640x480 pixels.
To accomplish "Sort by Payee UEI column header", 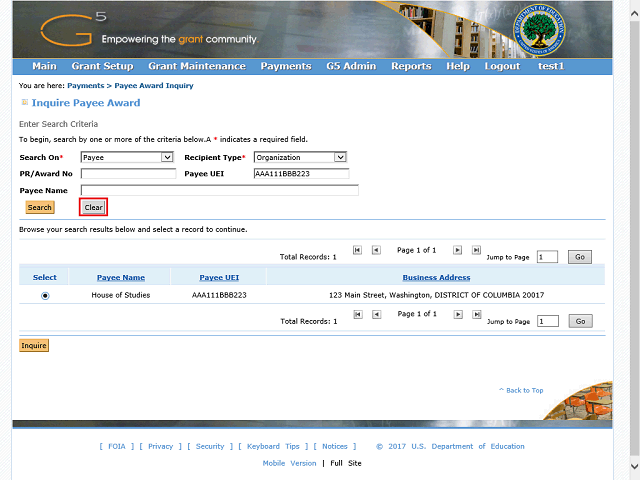I will click(219, 278).
